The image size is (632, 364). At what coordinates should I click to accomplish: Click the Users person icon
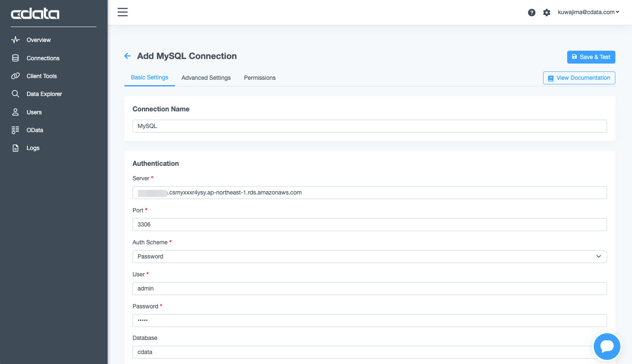(15, 112)
